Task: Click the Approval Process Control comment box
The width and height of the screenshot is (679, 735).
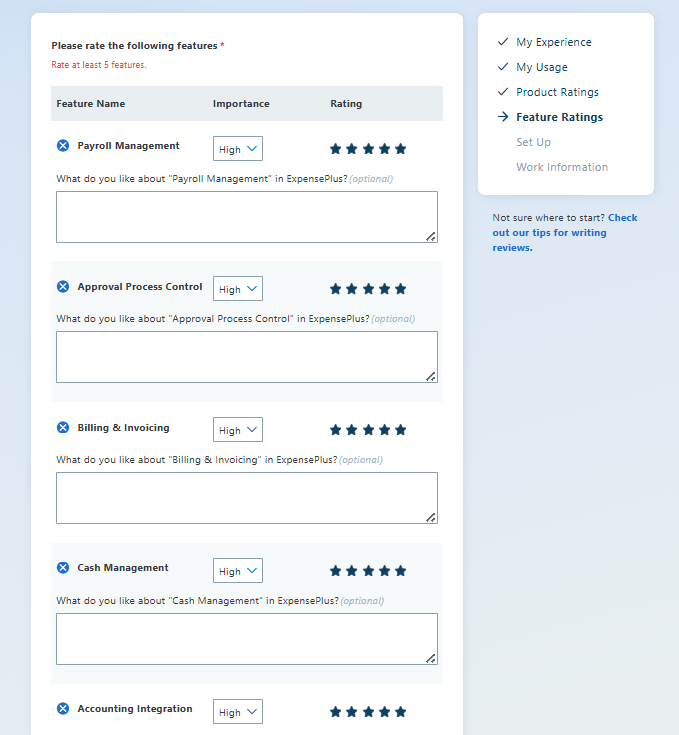Action: (x=247, y=357)
